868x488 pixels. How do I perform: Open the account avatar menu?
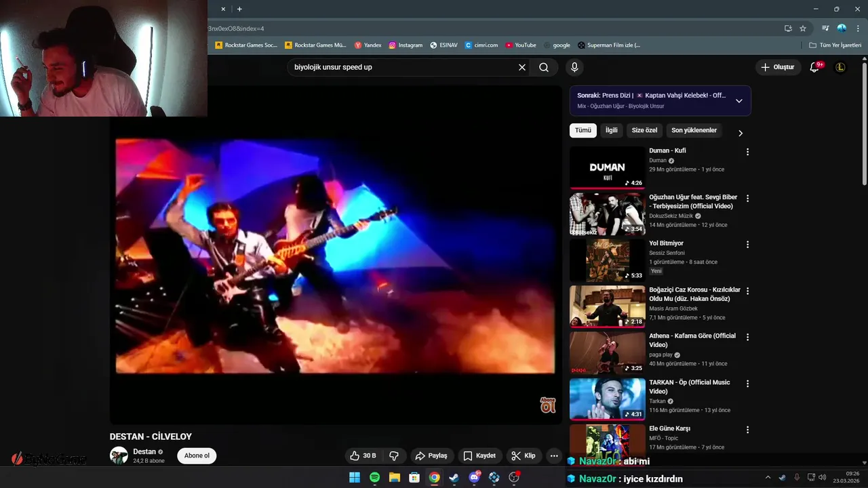pyautogui.click(x=841, y=67)
